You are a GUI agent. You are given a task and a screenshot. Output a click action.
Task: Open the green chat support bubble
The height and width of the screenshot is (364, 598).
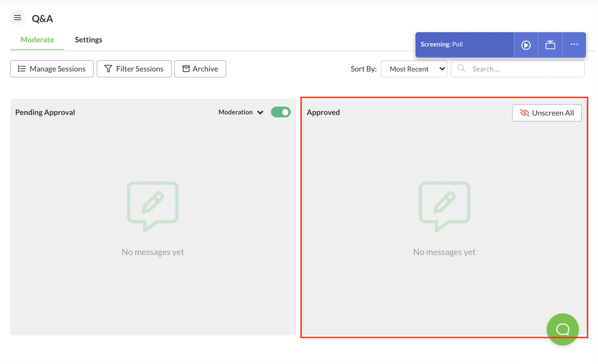point(562,329)
